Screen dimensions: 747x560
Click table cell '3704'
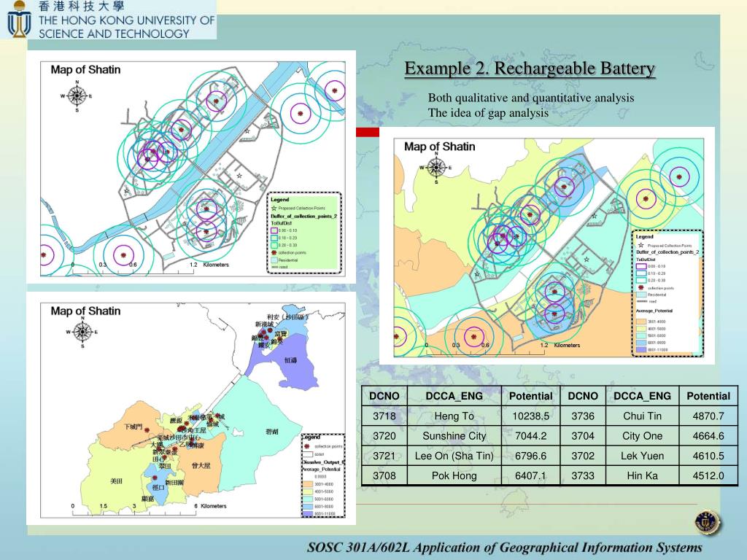click(x=583, y=436)
